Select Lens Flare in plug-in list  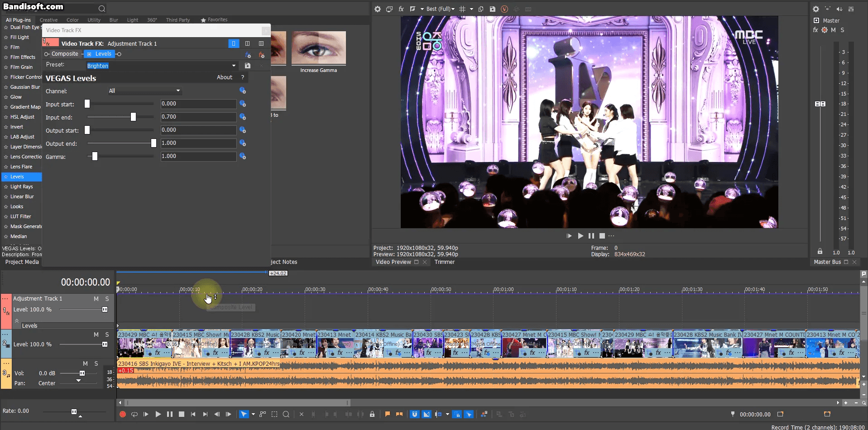click(x=21, y=167)
